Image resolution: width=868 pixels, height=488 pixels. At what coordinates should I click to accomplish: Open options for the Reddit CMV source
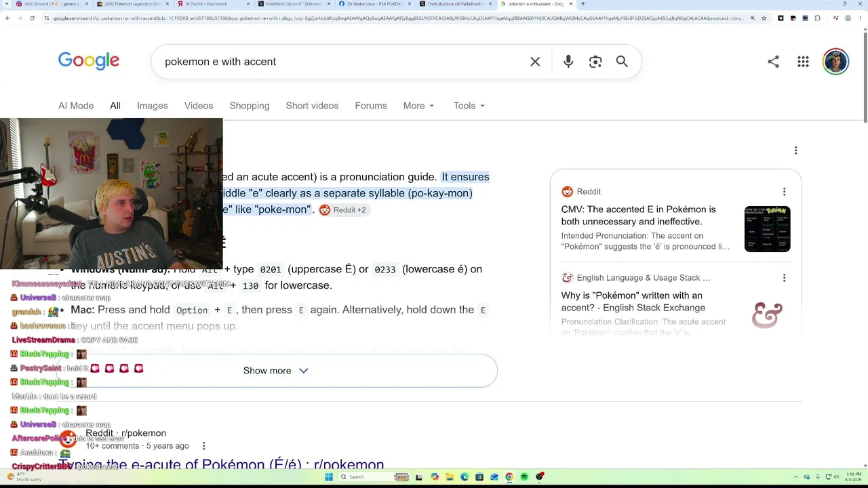(x=784, y=192)
